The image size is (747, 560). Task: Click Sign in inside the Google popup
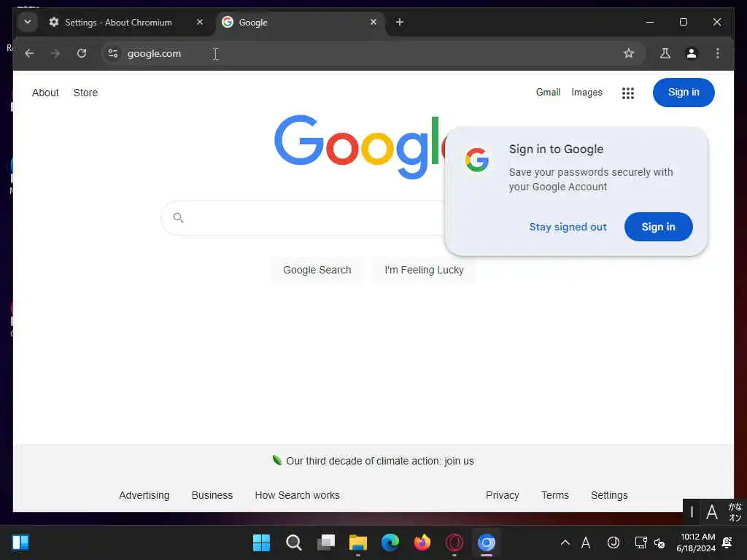tap(659, 227)
